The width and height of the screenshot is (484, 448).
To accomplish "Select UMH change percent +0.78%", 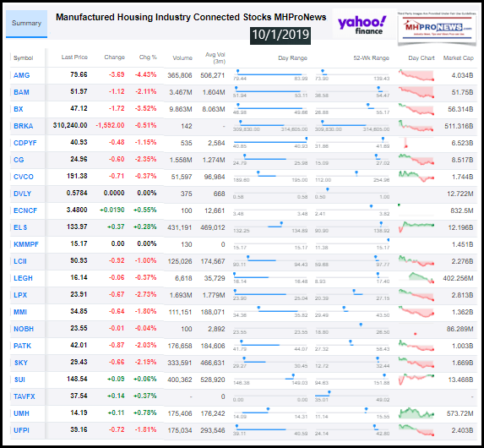I will coord(144,412).
